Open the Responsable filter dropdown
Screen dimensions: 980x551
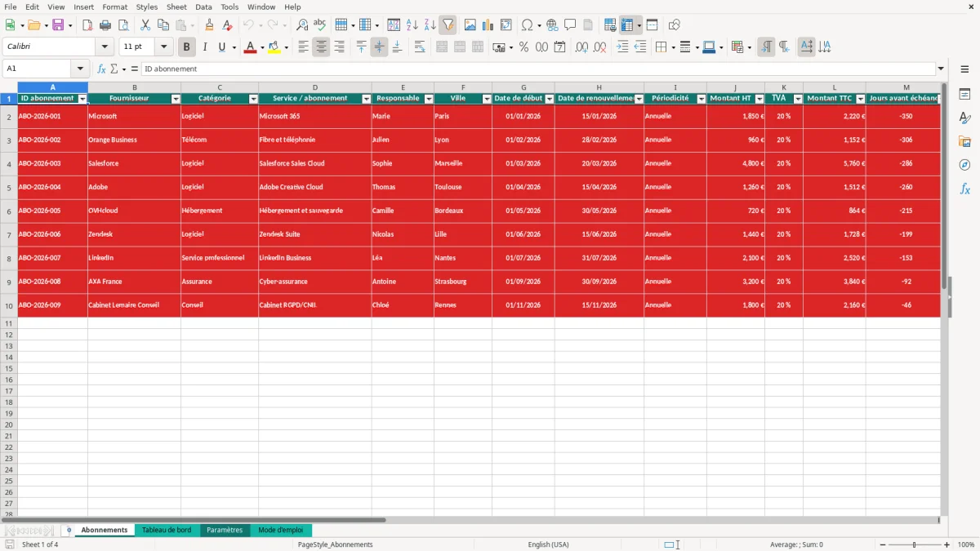click(x=429, y=99)
